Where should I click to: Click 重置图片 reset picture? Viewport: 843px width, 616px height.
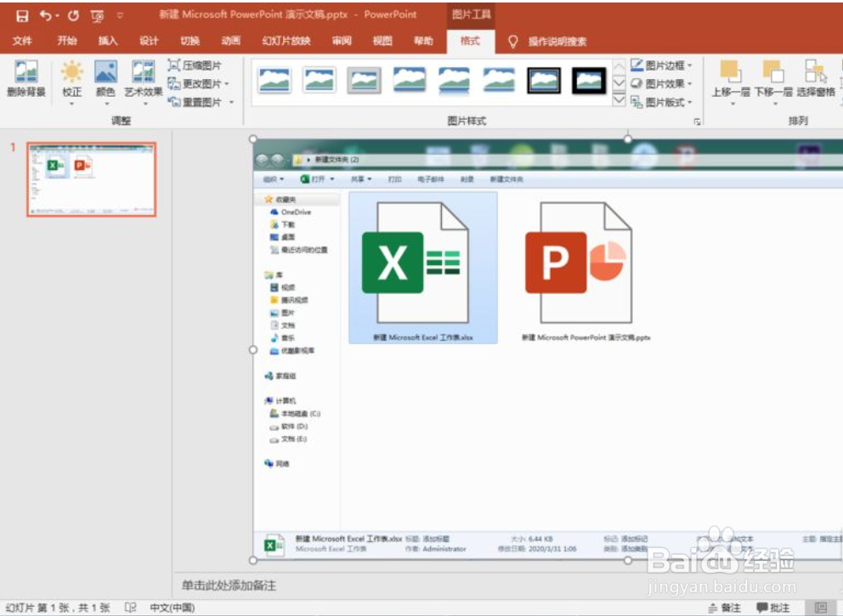pos(195,102)
